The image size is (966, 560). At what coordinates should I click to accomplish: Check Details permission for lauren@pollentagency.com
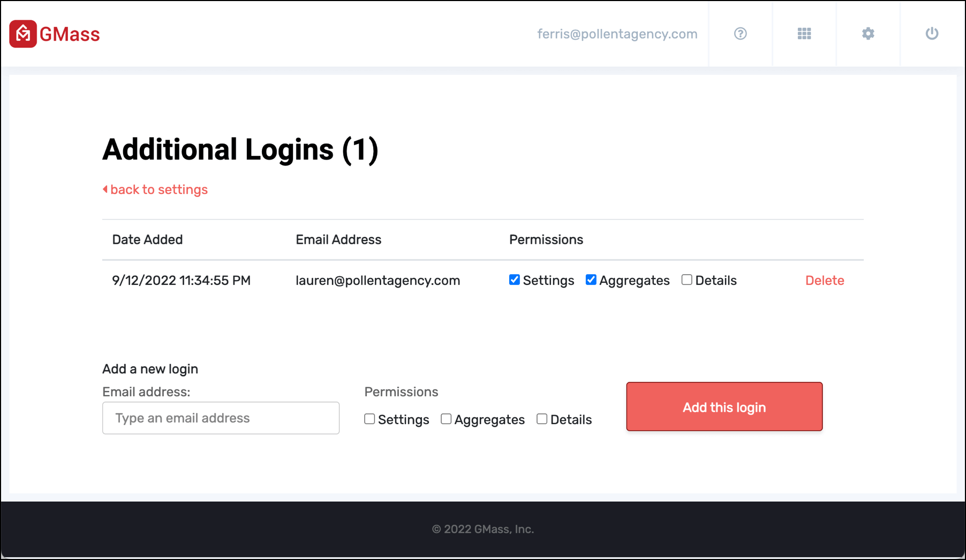click(x=686, y=279)
